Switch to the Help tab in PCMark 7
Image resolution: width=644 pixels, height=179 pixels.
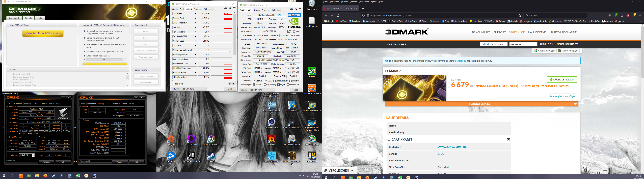(40, 18)
